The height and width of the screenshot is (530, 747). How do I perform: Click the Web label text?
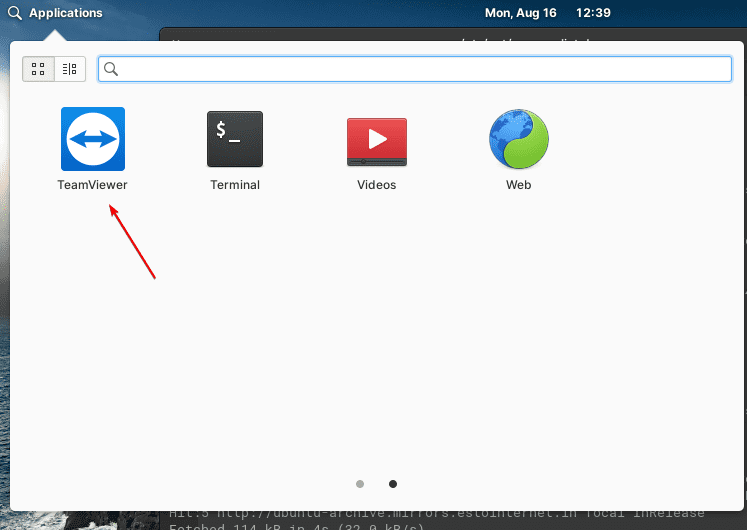coord(518,185)
